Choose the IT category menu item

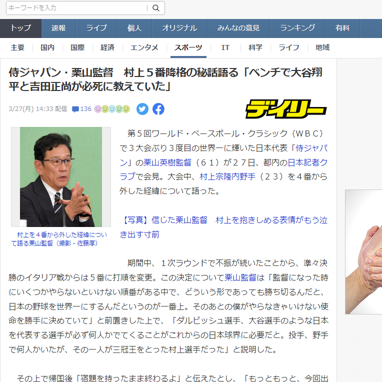[225, 48]
